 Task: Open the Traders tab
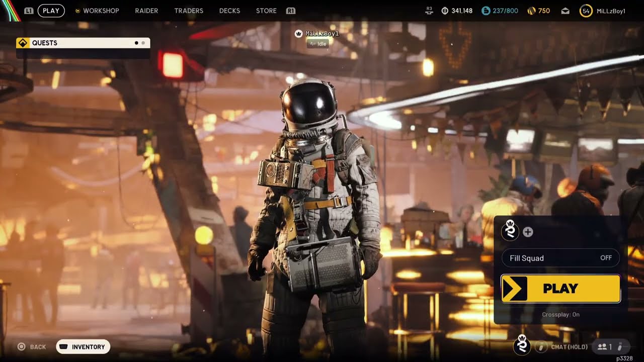[x=189, y=11]
